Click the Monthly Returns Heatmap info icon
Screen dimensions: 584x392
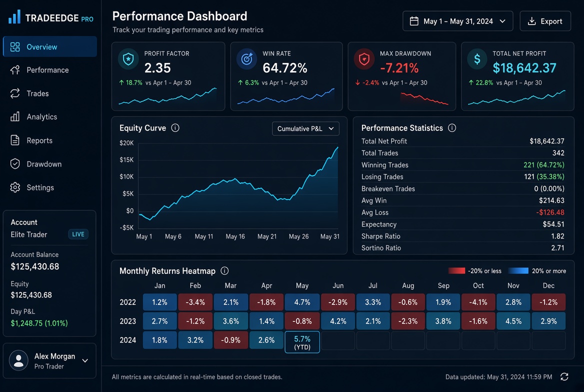tap(224, 271)
